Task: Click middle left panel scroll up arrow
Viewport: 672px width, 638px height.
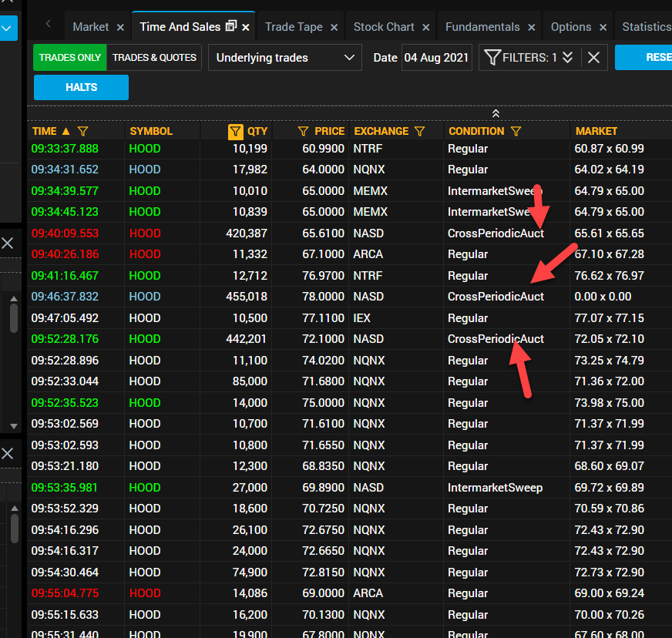Action: [x=14, y=299]
